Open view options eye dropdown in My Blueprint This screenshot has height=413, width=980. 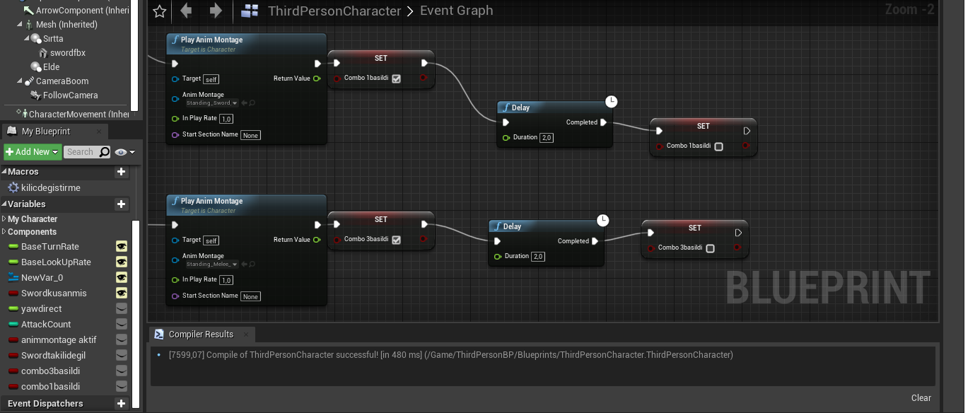pyautogui.click(x=125, y=152)
